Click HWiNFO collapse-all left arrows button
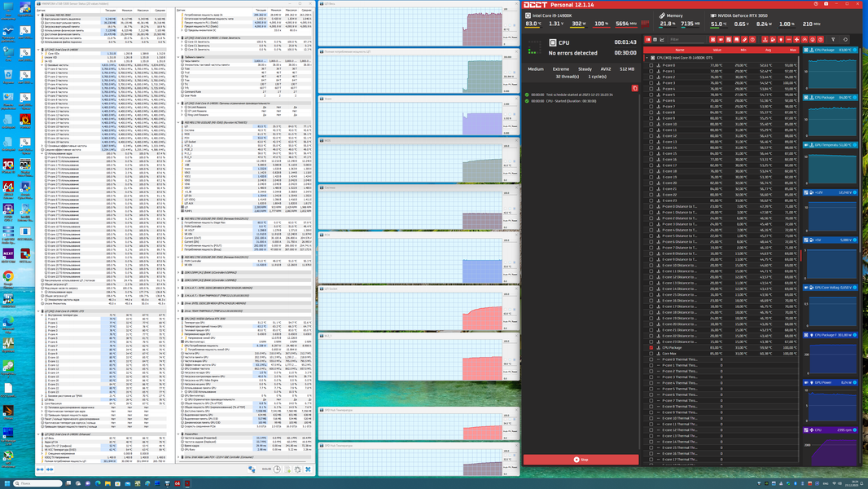Screen dimensions: 868x489 coord(40,469)
